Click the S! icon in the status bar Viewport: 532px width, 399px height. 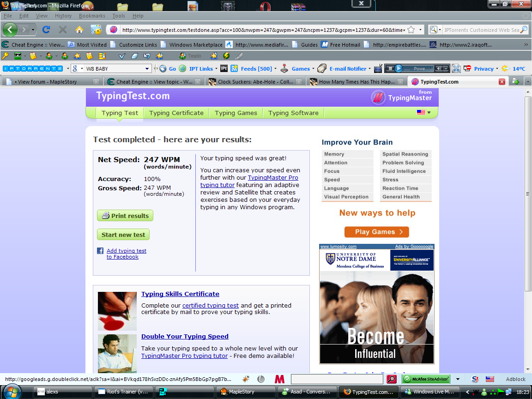tap(475, 379)
